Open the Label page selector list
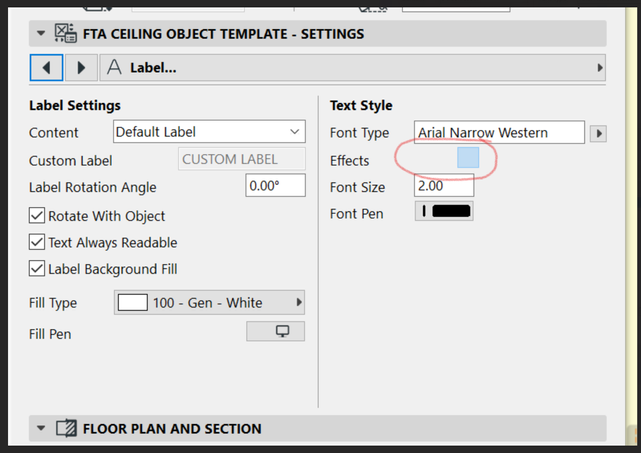This screenshot has width=641, height=453. coord(355,68)
